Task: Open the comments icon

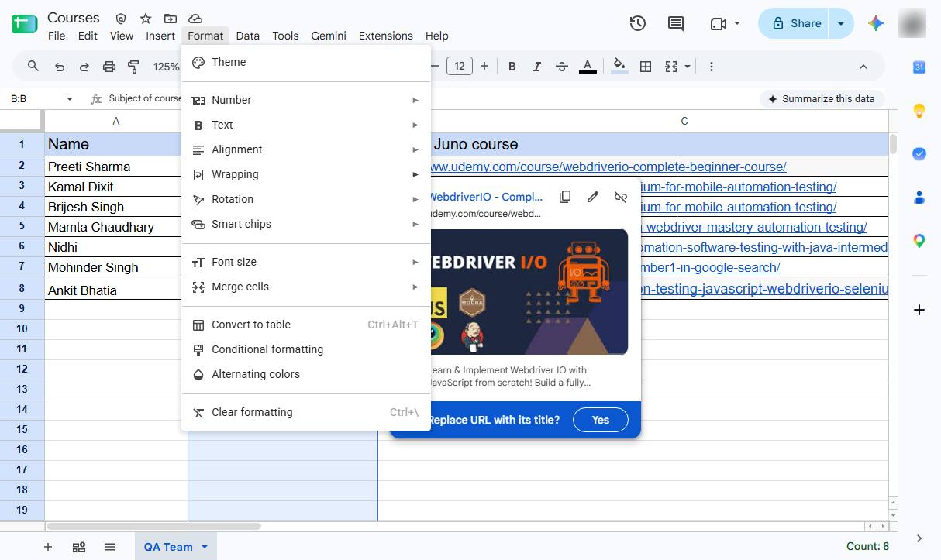Action: (x=676, y=23)
